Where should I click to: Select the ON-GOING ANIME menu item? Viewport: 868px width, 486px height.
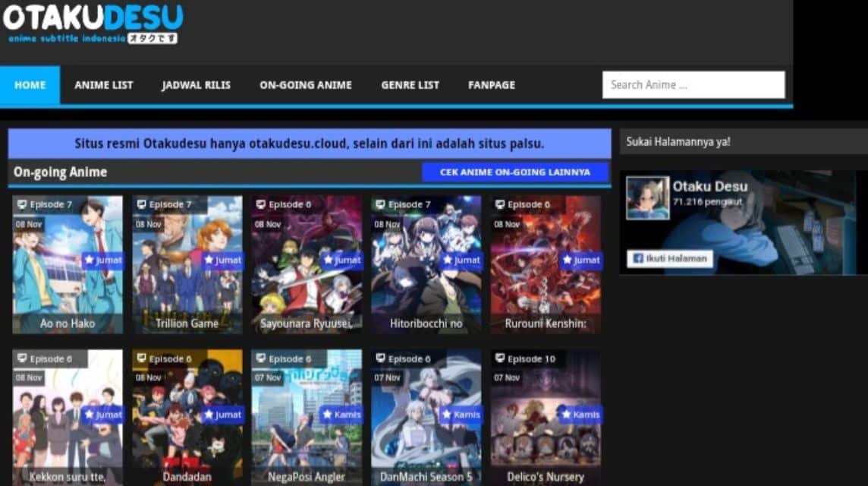[x=305, y=84]
